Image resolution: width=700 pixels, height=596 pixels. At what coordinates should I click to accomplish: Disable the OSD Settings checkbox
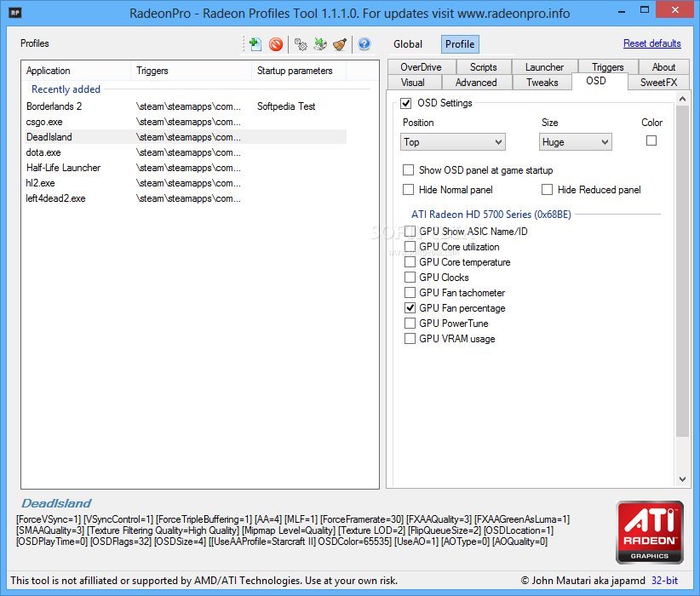click(405, 103)
